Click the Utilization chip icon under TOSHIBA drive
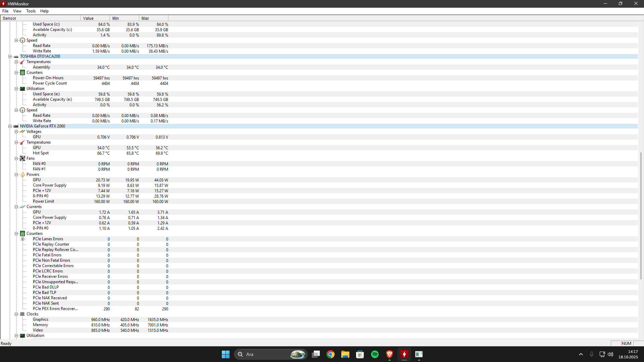644x362 pixels. pyautogui.click(x=22, y=89)
